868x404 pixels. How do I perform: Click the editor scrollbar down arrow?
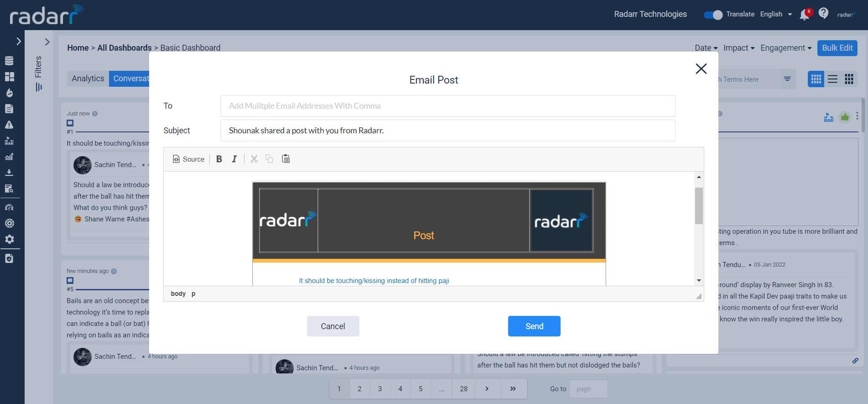(x=699, y=281)
